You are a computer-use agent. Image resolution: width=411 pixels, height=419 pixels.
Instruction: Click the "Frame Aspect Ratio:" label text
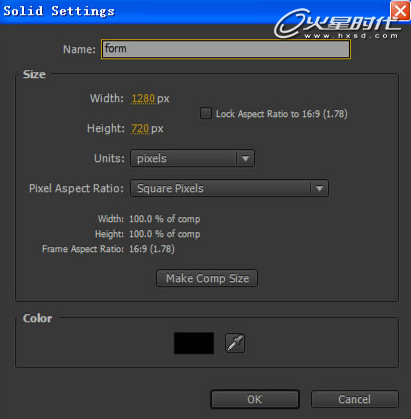[83, 249]
